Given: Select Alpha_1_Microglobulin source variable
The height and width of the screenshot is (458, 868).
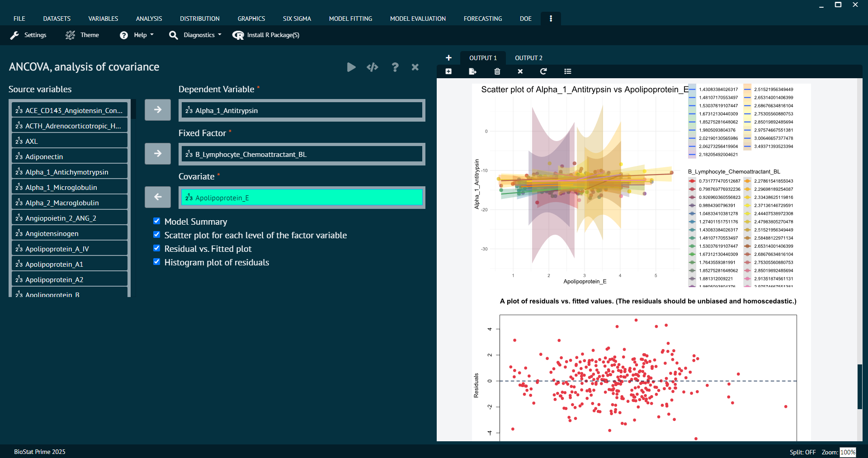Looking at the screenshot, I should coord(70,187).
